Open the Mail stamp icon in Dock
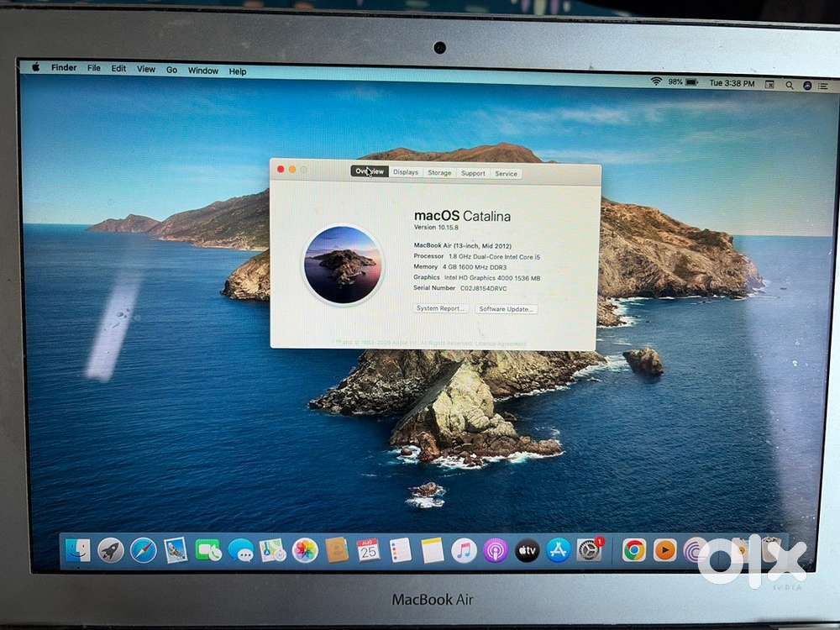 [x=176, y=550]
